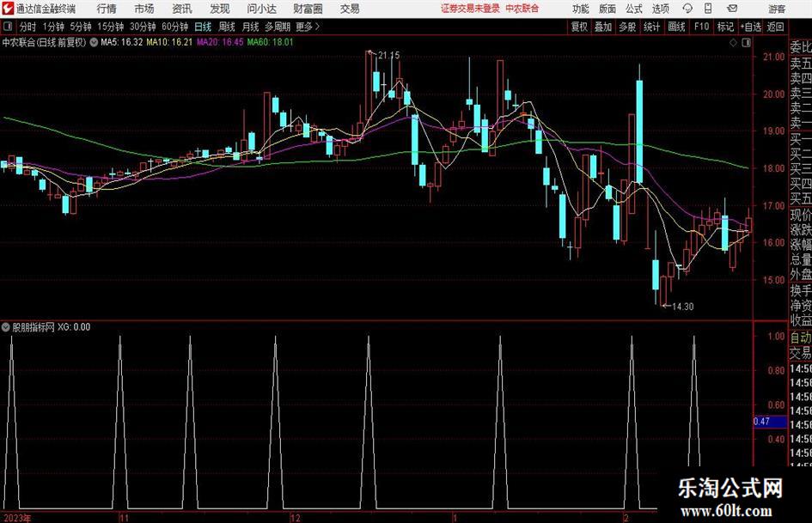This screenshot has width=812, height=523.
Task: Open the 公式 menu
Action: (634, 9)
